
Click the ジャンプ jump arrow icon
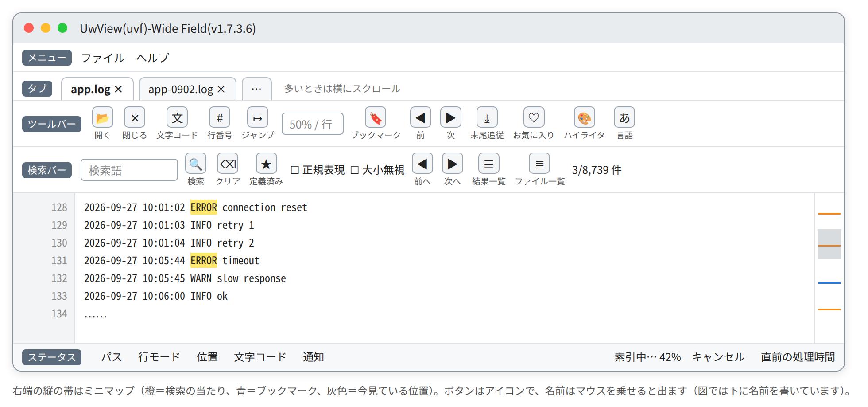tap(257, 117)
